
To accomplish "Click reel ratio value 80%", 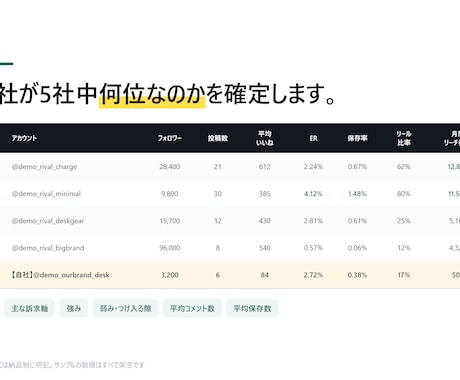I will [x=404, y=194].
